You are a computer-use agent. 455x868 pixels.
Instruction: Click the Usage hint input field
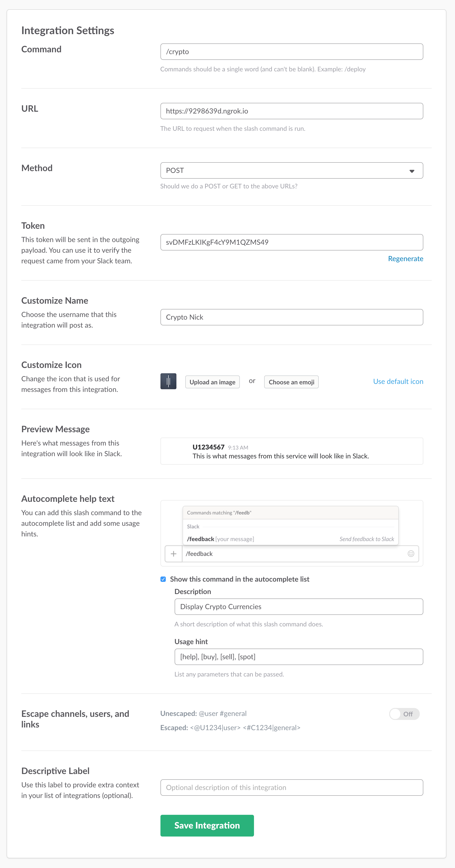pos(298,656)
